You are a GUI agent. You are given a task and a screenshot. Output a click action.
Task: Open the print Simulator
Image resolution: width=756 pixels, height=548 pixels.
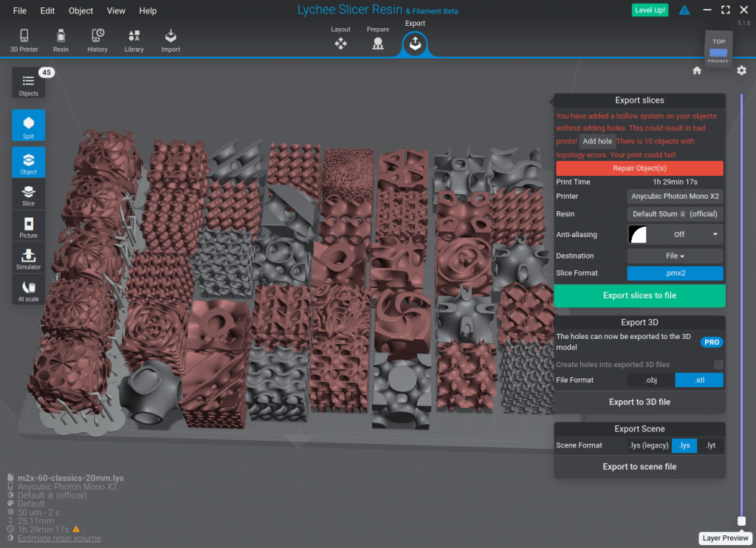tap(29, 258)
